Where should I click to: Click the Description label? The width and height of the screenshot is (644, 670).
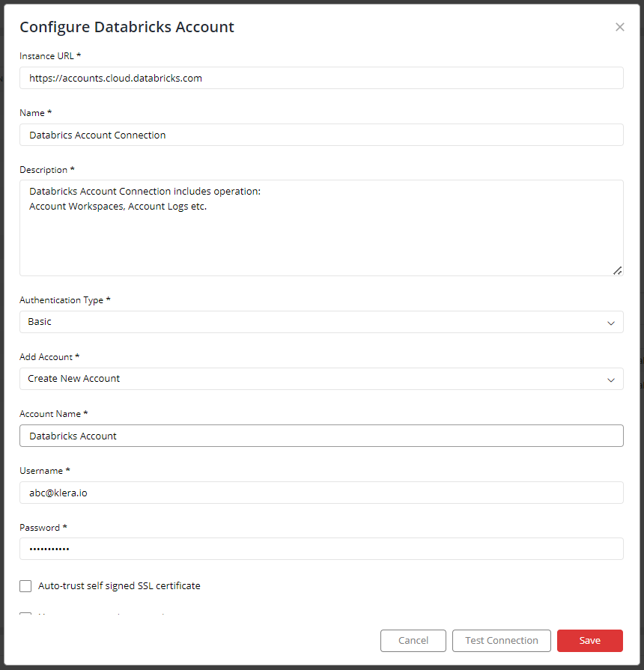[x=47, y=170]
